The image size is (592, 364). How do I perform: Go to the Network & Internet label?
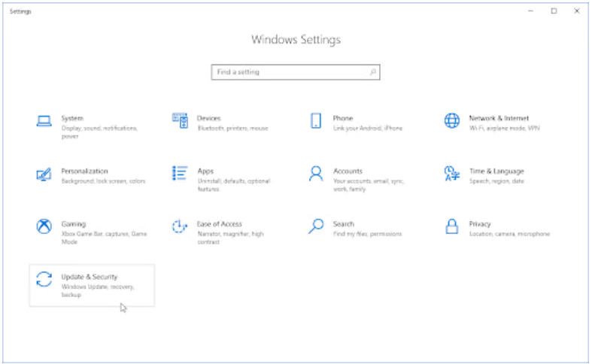coord(498,118)
